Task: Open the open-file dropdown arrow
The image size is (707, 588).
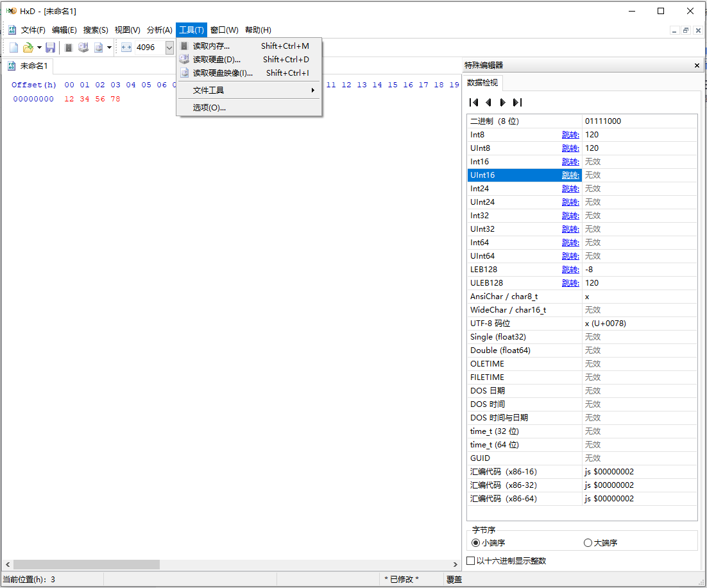Action: tap(38, 47)
